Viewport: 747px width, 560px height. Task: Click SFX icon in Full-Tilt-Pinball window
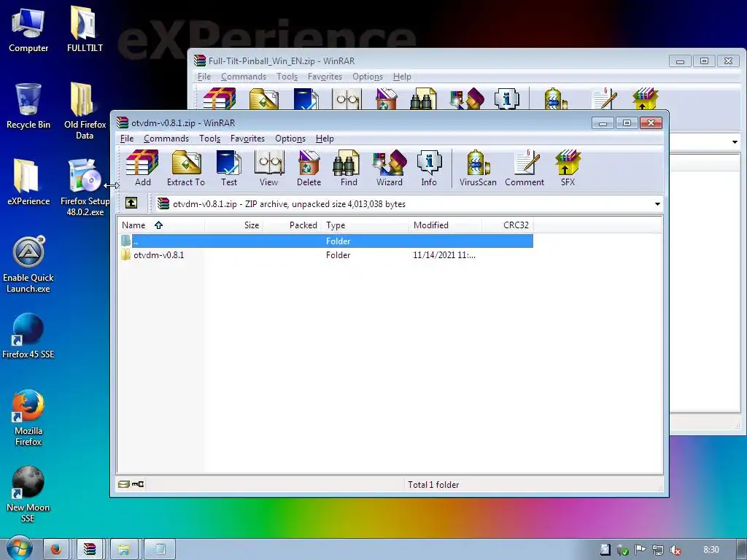click(646, 98)
